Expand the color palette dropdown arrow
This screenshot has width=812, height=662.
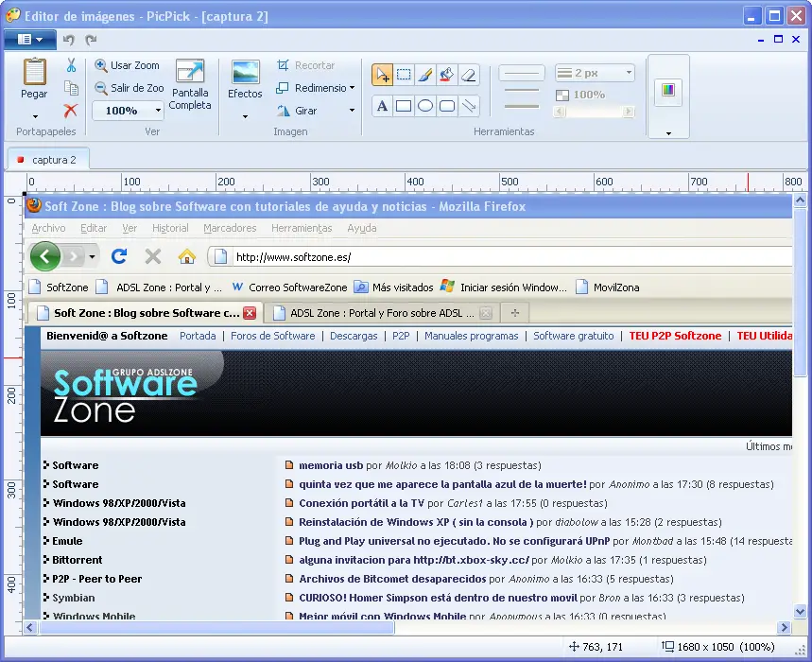pyautogui.click(x=668, y=133)
